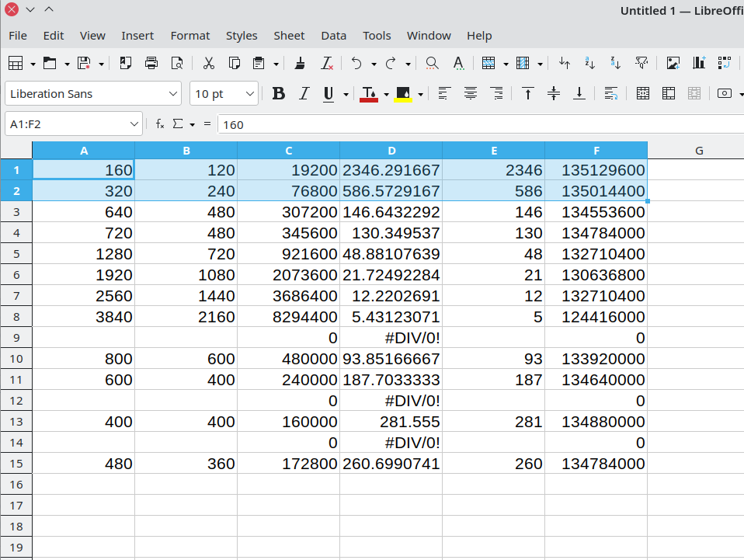Screen dimensions: 744x560
Task: Open Find and Replace magnifier icon
Action: 431,63
